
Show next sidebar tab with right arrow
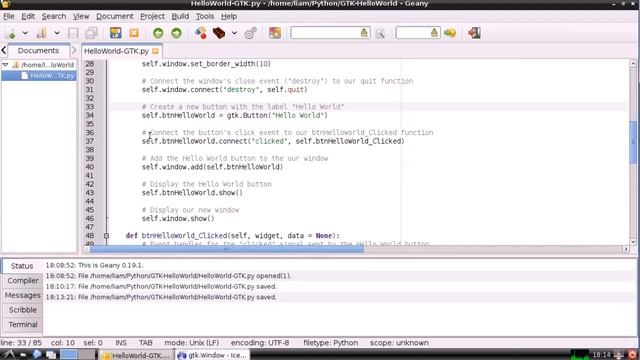coord(74,50)
